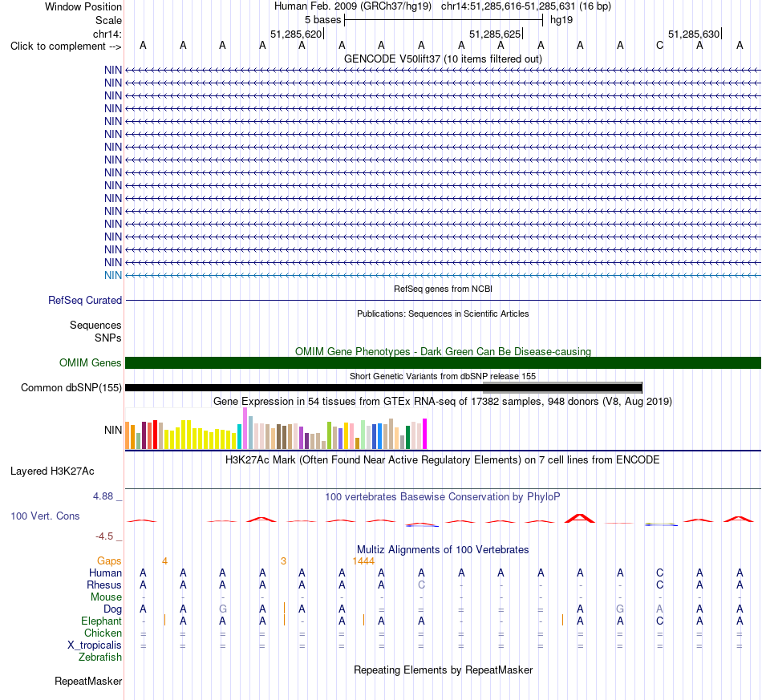Click the Window Position label
The image size is (762, 700).
tap(83, 6)
